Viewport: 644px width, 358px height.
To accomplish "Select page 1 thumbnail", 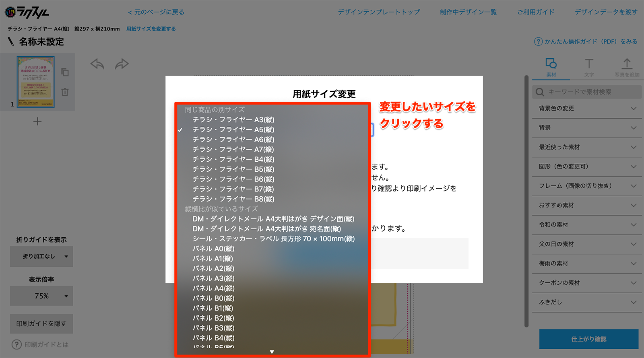I will pyautogui.click(x=35, y=82).
